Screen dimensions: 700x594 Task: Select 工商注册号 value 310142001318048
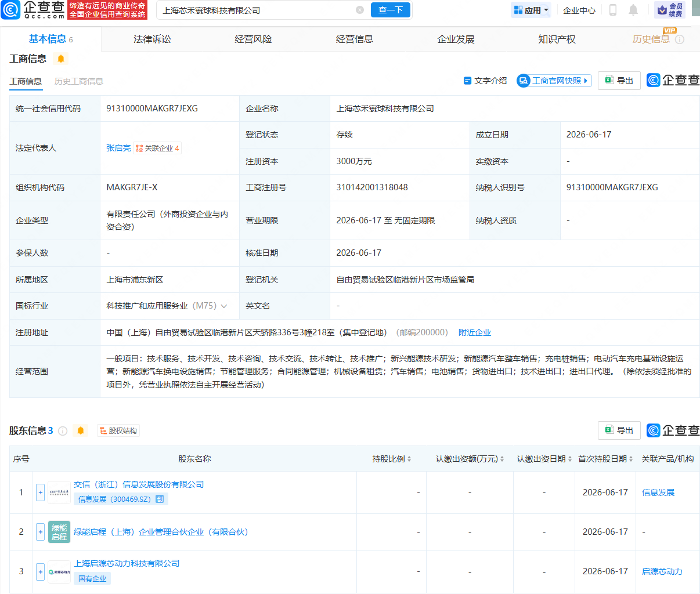click(372, 187)
